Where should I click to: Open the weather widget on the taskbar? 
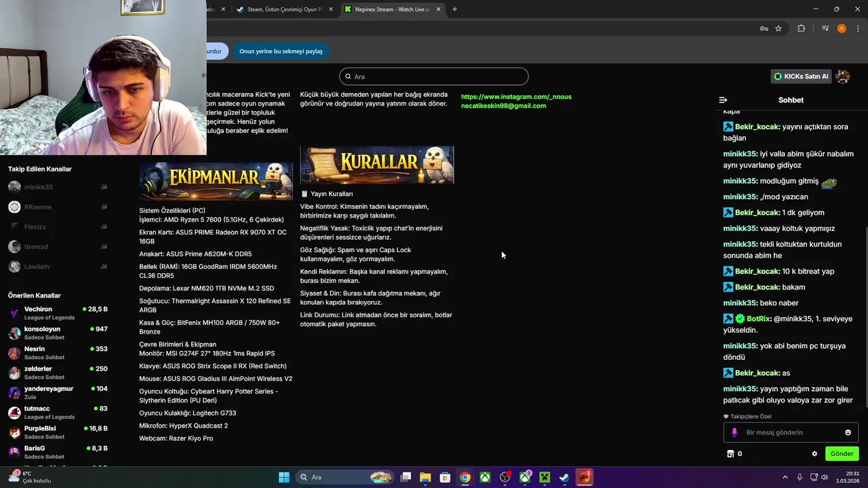tap(29, 477)
